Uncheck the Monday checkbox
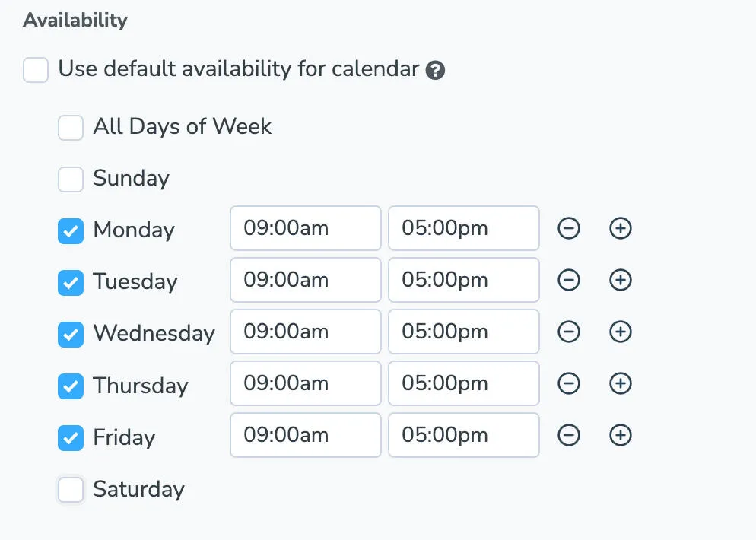 [x=70, y=230]
